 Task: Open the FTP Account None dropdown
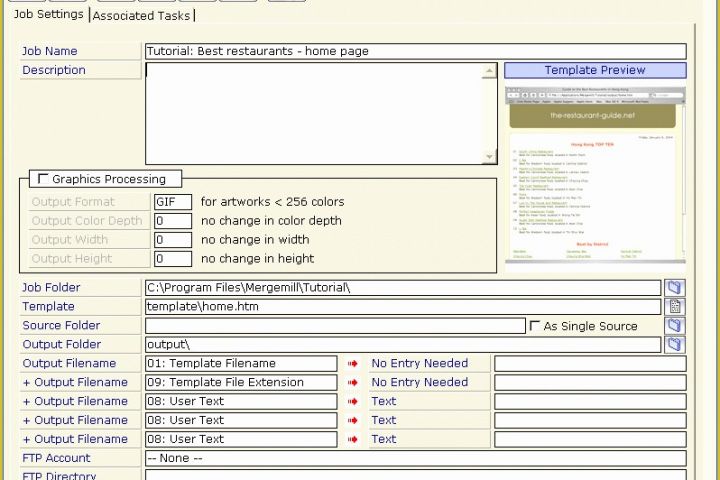tap(416, 458)
